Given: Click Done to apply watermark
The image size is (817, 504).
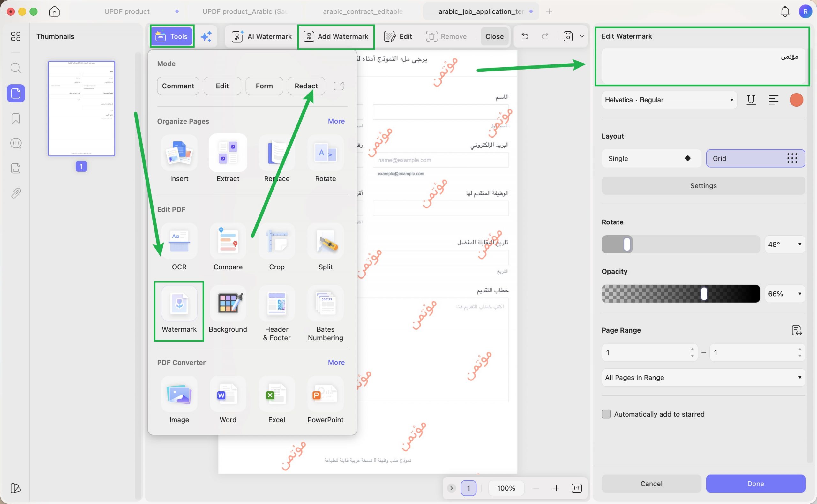Looking at the screenshot, I should point(755,483).
